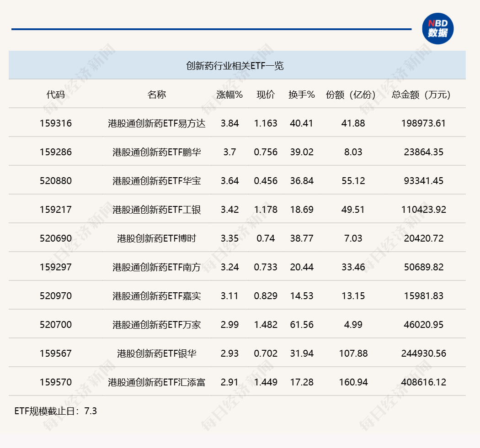Click the footnote ETF规模截止日：7.3

[56, 411]
